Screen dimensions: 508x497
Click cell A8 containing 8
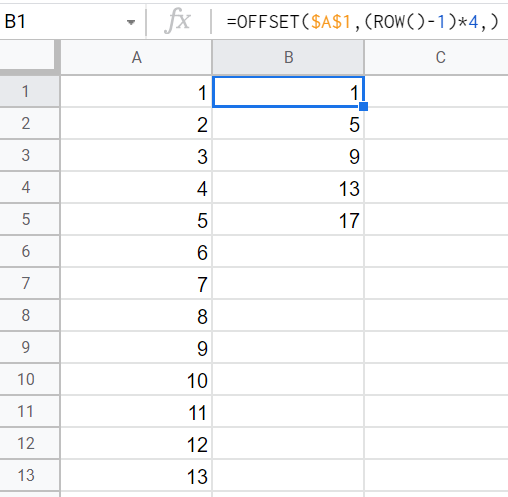[x=136, y=315]
